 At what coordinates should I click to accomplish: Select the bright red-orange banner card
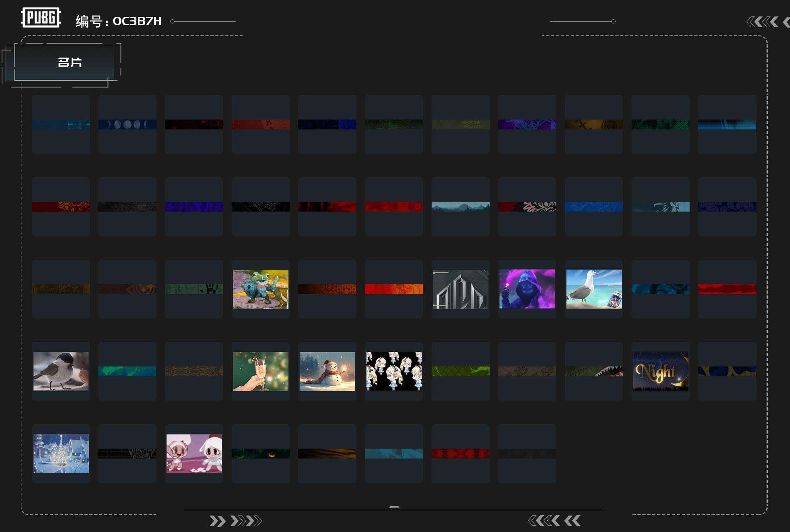[x=394, y=289]
